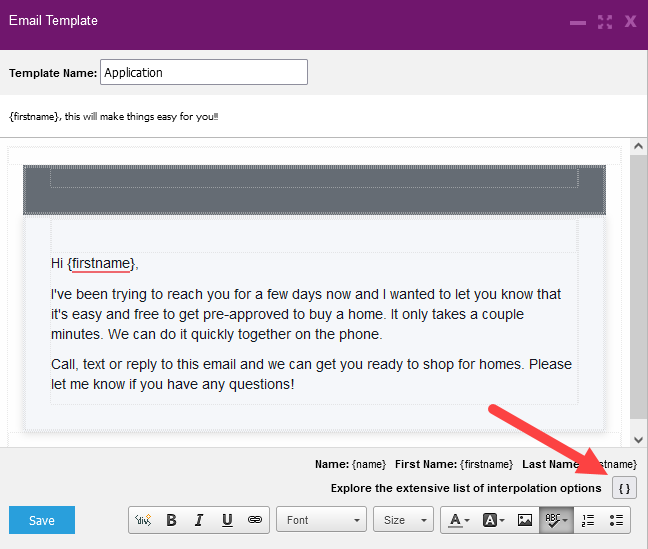Viewport: 648px width, 549px height.
Task: Insert an image with the picture icon
Action: click(525, 520)
